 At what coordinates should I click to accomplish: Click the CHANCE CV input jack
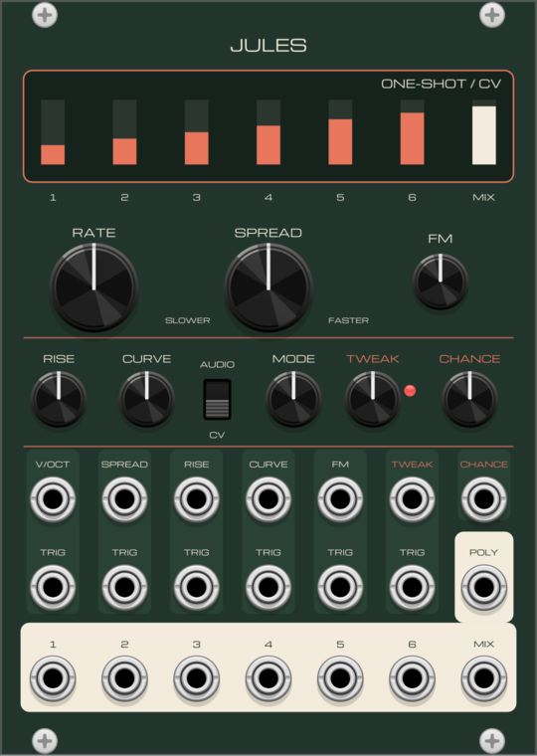coord(483,499)
